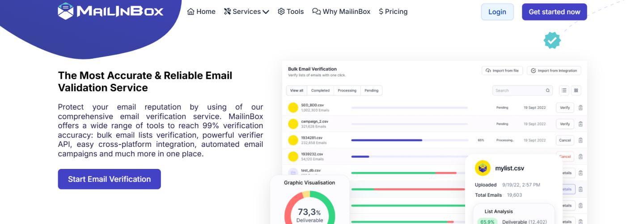
Task: Click the teal verified checkmark badge
Action: click(x=552, y=40)
